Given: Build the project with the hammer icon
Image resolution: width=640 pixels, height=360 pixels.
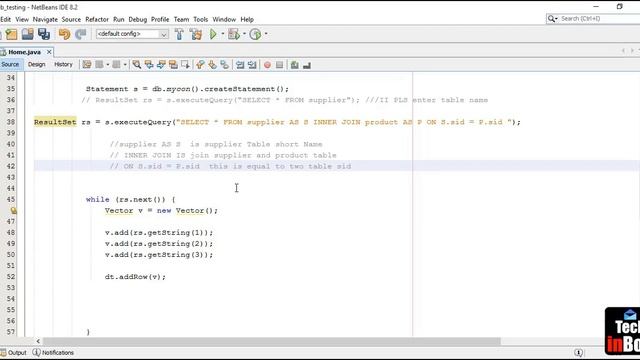Looking at the screenshot, I should point(179,34).
